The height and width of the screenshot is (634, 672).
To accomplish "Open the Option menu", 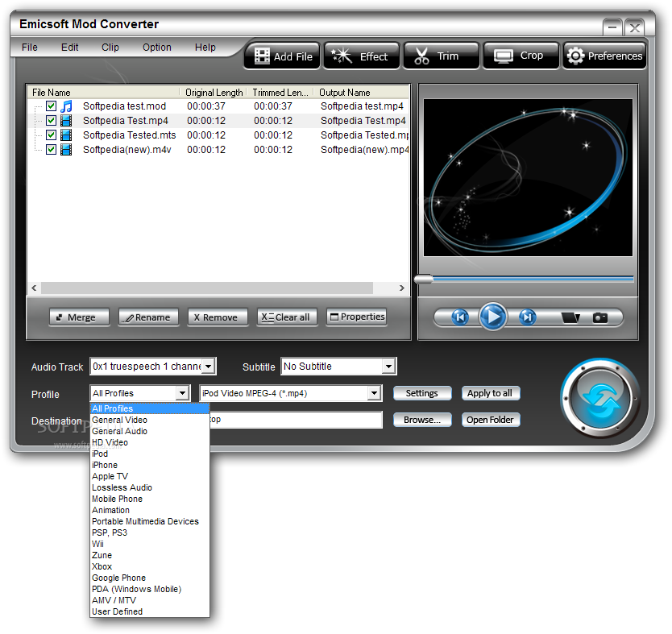I will tap(157, 48).
